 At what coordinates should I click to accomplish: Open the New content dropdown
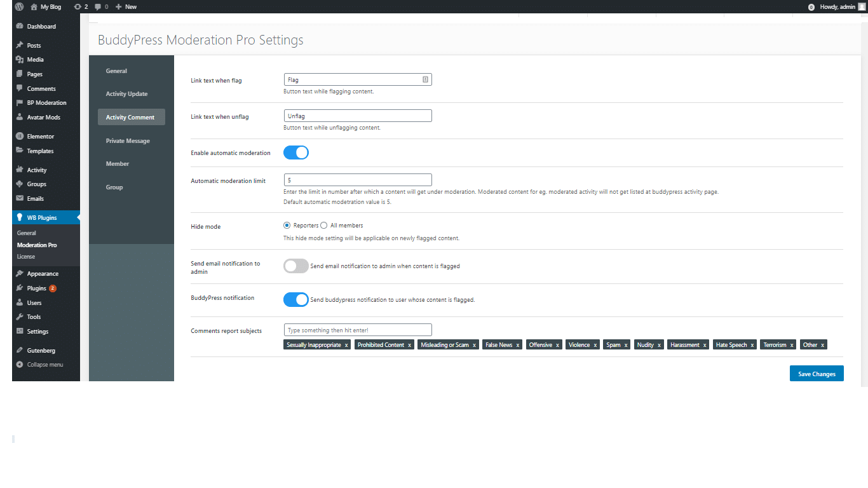click(126, 6)
